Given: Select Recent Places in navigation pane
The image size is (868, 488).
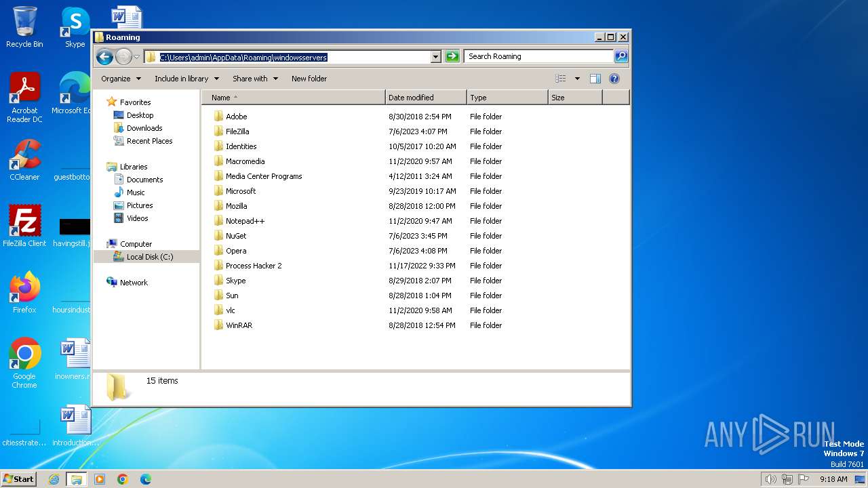Looking at the screenshot, I should click(x=149, y=141).
